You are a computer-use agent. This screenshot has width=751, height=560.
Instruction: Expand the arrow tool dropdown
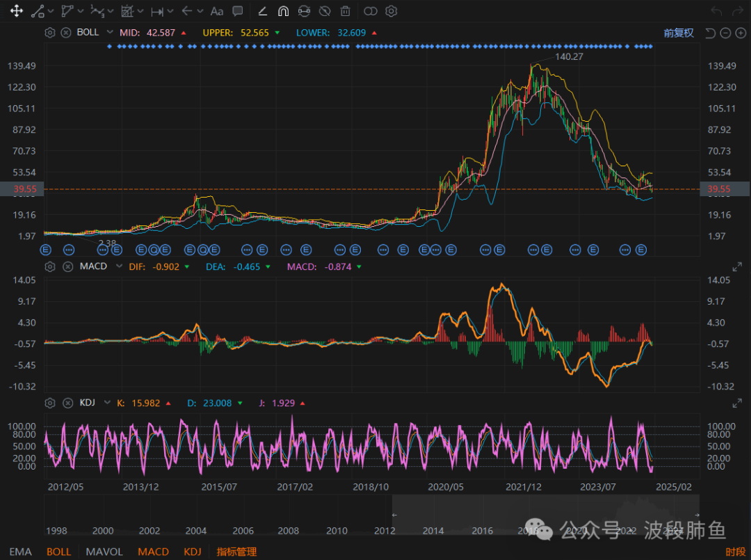pyautogui.click(x=200, y=11)
